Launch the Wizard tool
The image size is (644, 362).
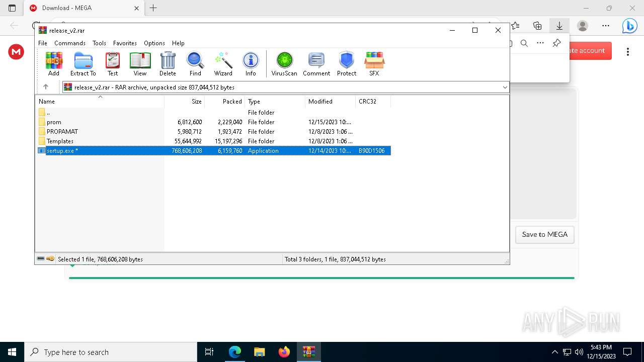[x=223, y=64]
